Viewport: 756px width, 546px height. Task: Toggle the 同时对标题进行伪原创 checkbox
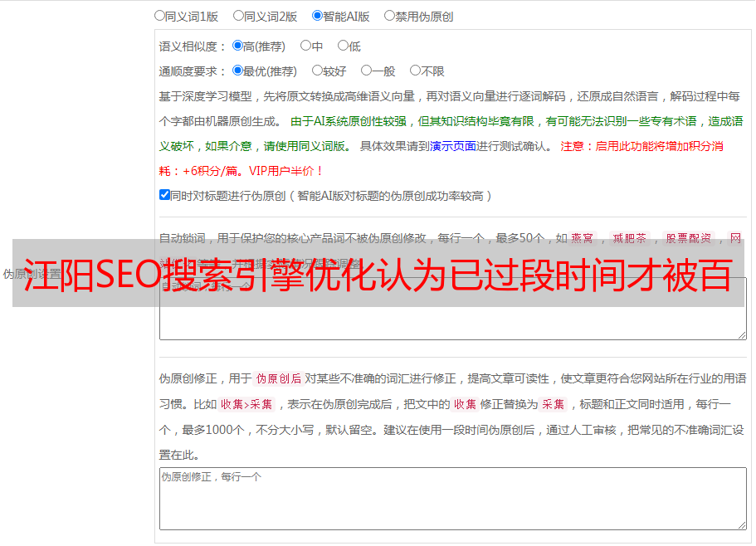[x=164, y=195]
